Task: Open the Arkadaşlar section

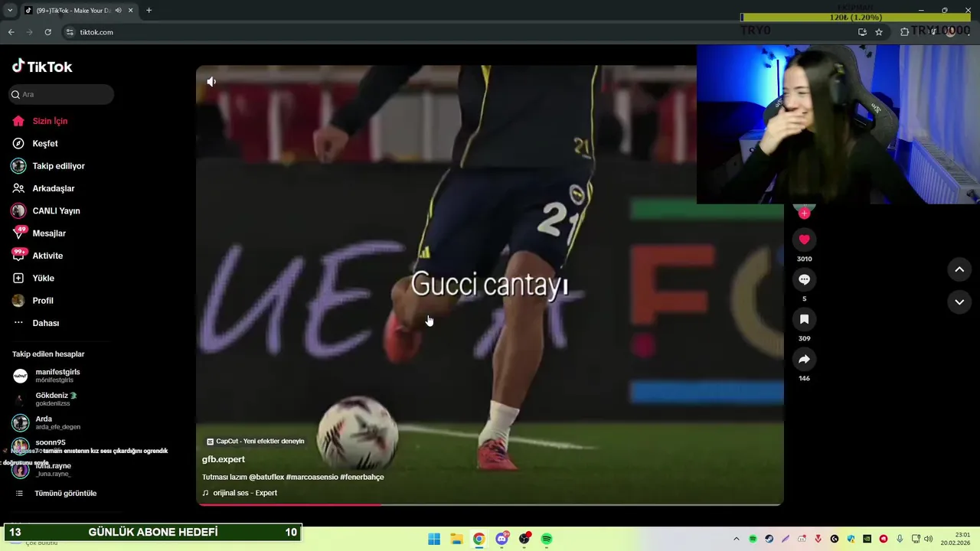Action: click(x=43, y=188)
